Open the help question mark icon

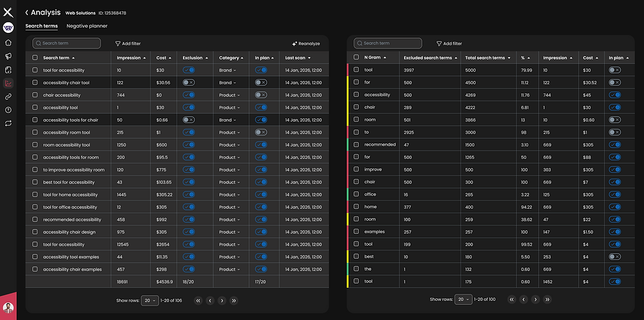coord(8,110)
